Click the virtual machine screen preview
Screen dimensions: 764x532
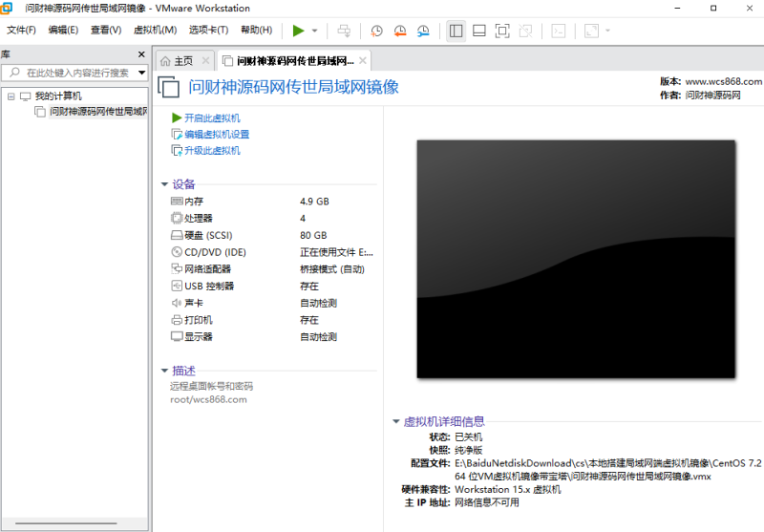(576, 259)
